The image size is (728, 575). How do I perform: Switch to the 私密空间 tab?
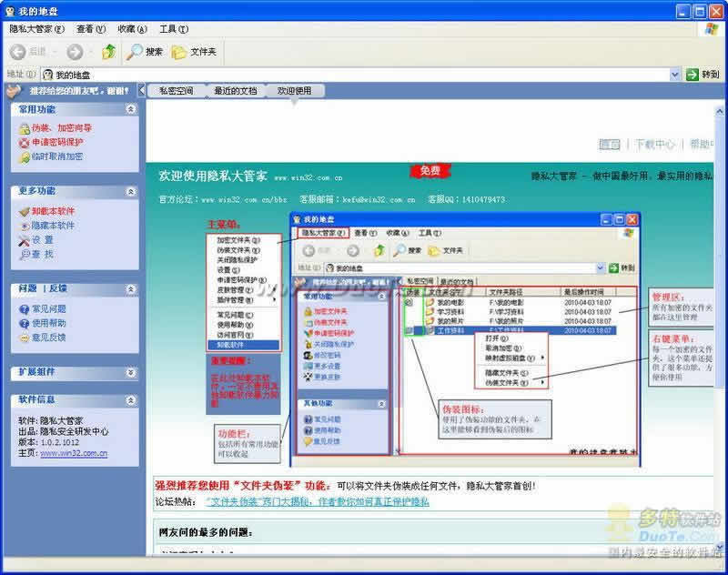pyautogui.click(x=176, y=91)
